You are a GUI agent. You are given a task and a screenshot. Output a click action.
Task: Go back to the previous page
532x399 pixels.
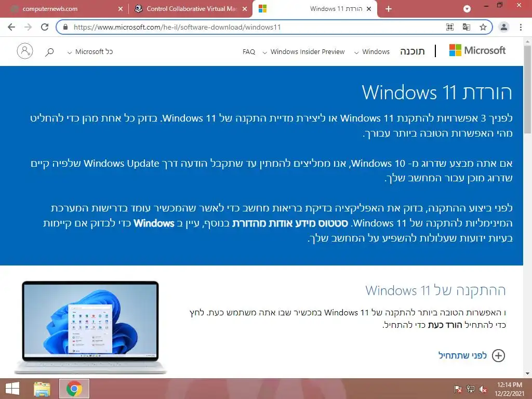point(11,27)
